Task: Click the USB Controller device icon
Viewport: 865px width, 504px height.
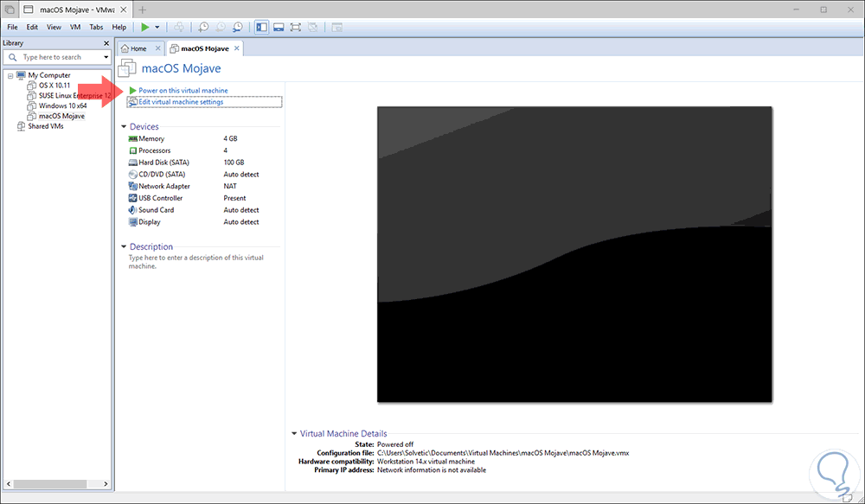Action: pos(133,198)
